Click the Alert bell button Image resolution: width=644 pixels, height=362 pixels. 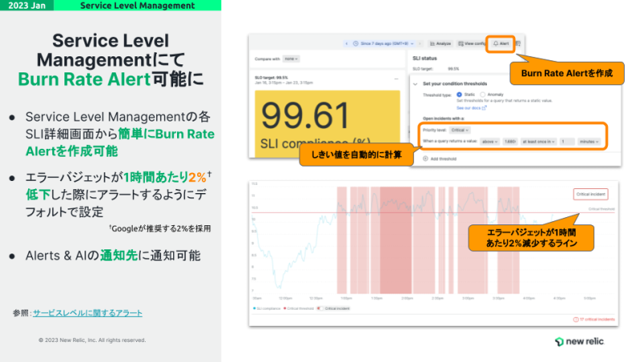tap(501, 43)
